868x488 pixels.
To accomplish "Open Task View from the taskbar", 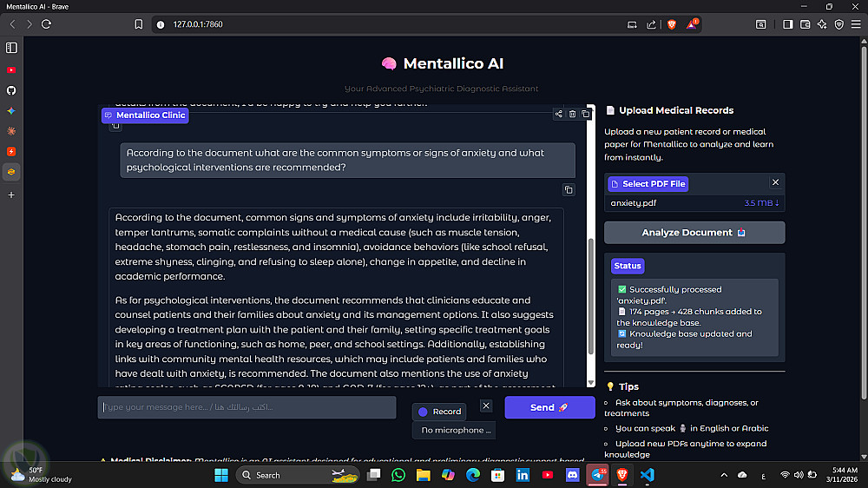I will pos(373,475).
